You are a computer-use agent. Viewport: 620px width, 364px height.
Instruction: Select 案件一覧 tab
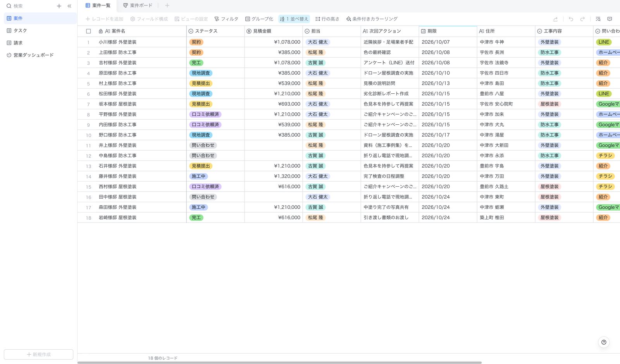tap(98, 5)
